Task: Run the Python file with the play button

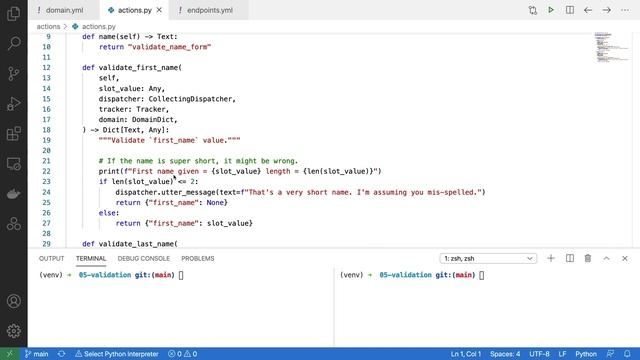Action: point(551,10)
